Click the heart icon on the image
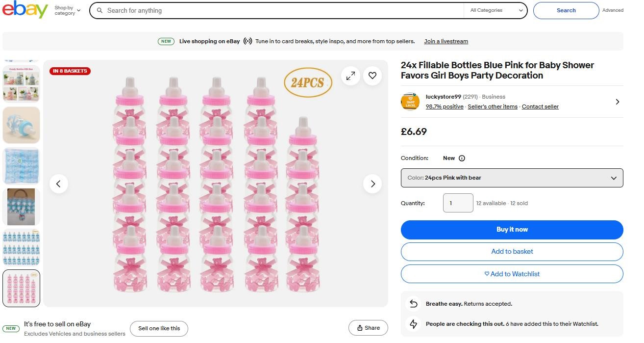The image size is (644, 343). click(372, 76)
